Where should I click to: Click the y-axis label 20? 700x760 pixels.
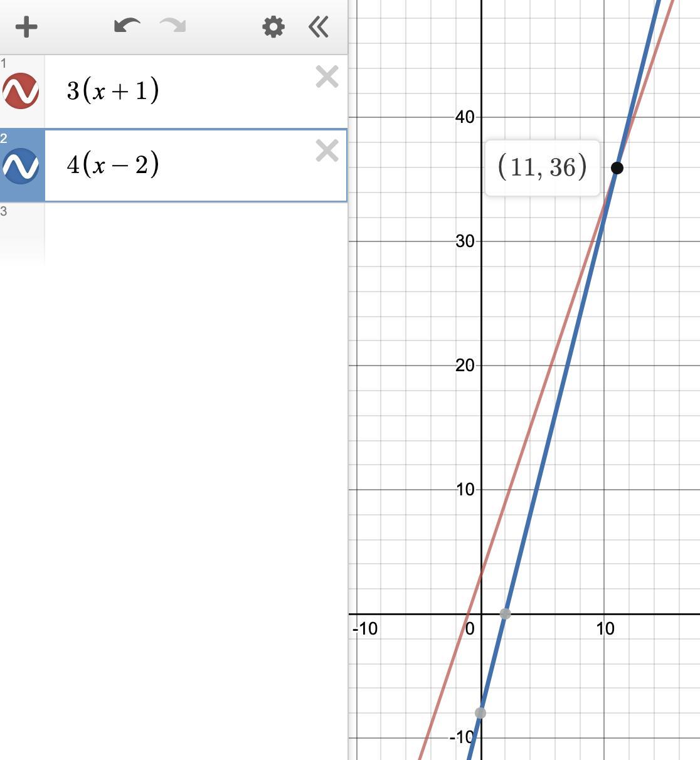465,366
